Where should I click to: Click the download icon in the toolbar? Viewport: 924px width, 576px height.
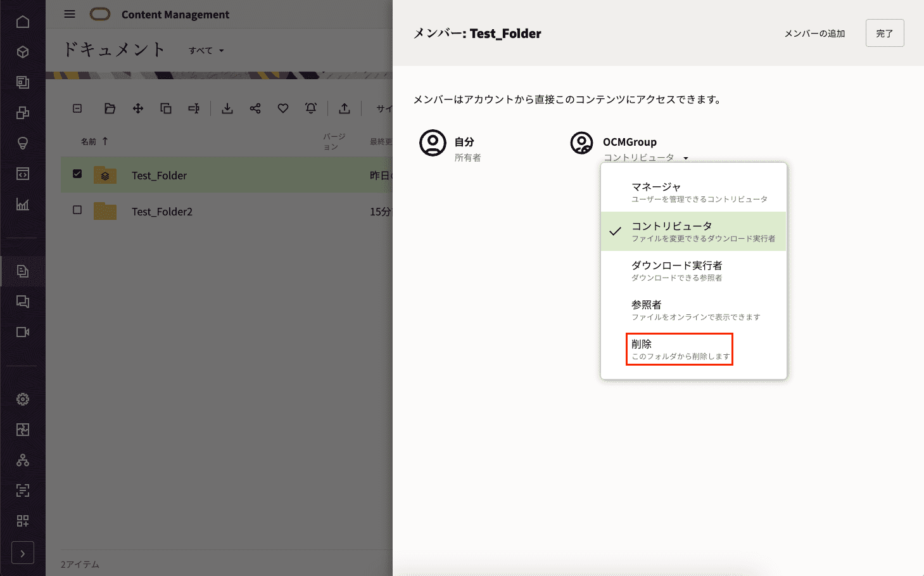(227, 108)
